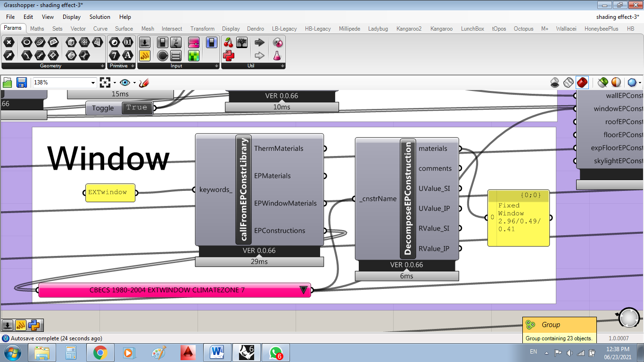Click the EXTwindow yellow panel
This screenshot has height=362, width=644.
pos(110,192)
